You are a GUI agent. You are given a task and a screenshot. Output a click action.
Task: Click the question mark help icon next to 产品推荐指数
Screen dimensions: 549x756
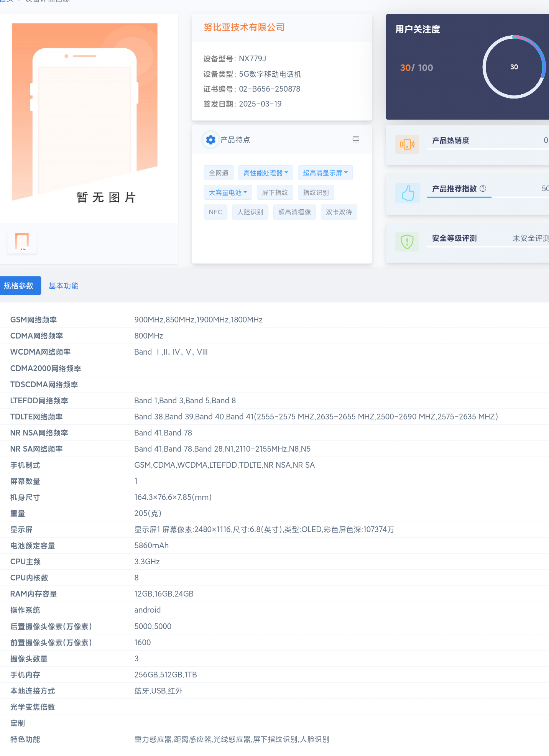(x=483, y=189)
